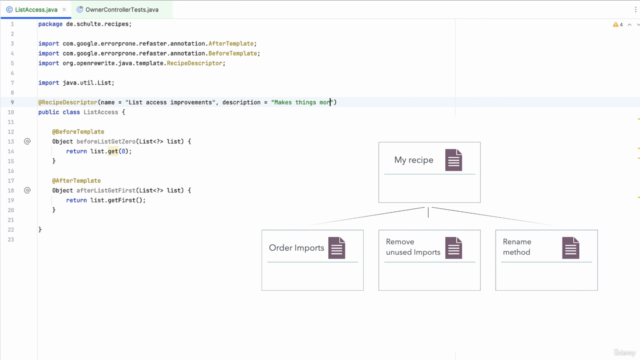This screenshot has width=640, height=360.
Task: Click the import java.util.List line
Action: (x=76, y=83)
